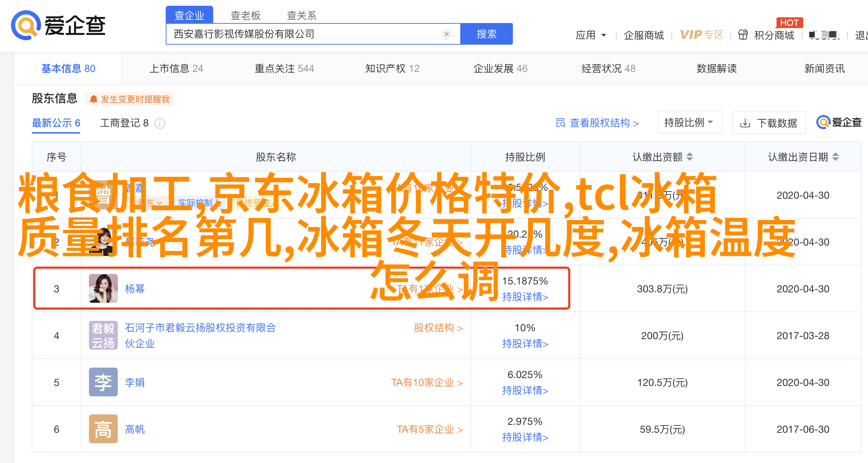Open 持股详情 under 2.975%
Screen dimensions: 868x463
(525, 437)
